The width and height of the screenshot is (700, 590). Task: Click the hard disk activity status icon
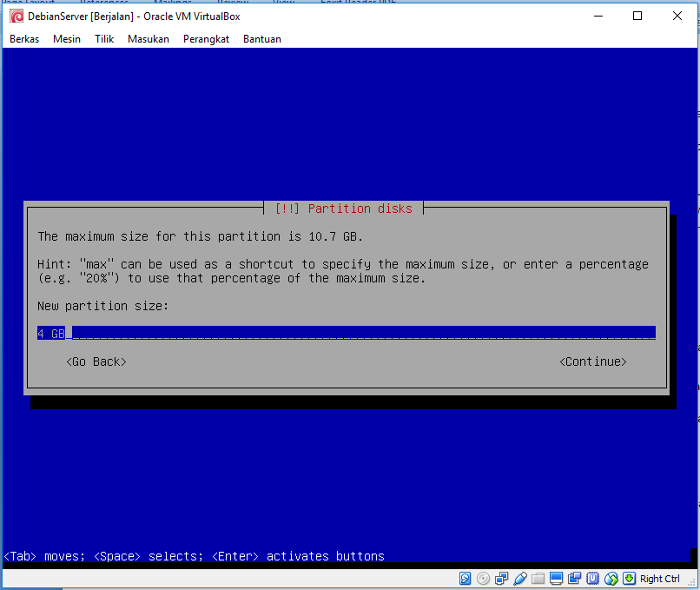[465, 579]
